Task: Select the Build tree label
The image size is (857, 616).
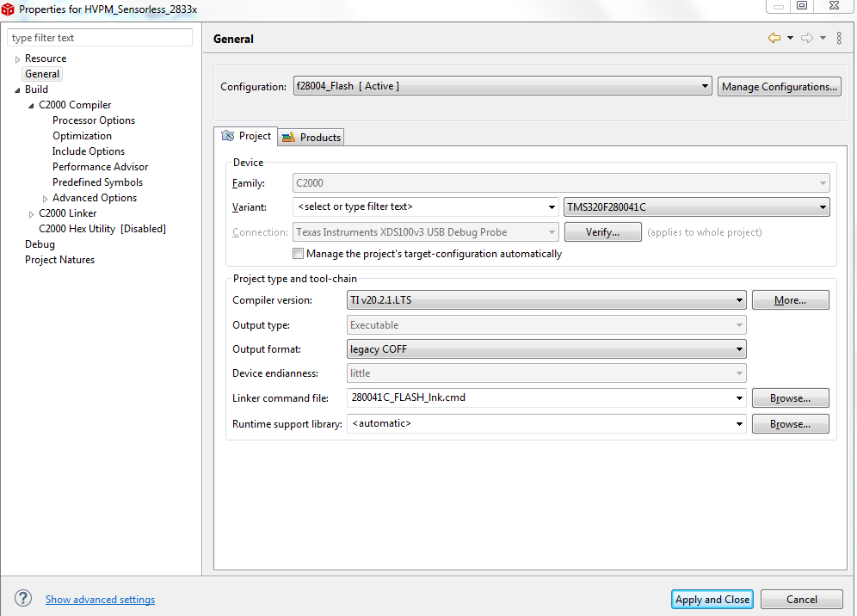Action: point(36,89)
